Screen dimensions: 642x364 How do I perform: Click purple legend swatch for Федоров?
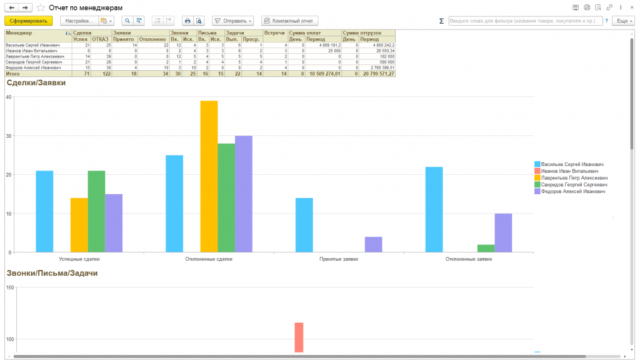coord(537,192)
